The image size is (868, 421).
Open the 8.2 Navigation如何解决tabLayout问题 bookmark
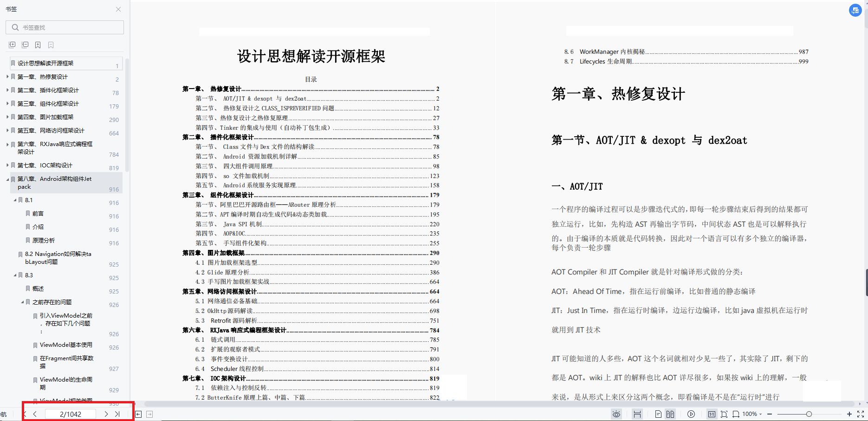pyautogui.click(x=58, y=258)
